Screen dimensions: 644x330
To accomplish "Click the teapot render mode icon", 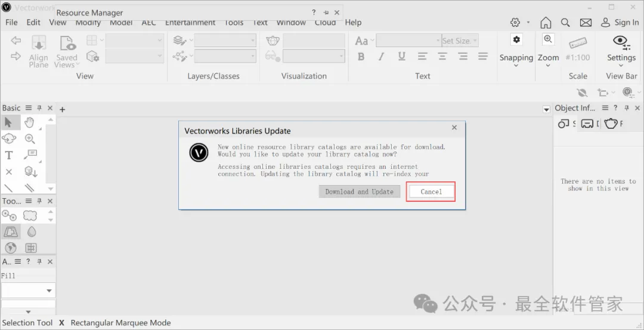I will point(273,40).
